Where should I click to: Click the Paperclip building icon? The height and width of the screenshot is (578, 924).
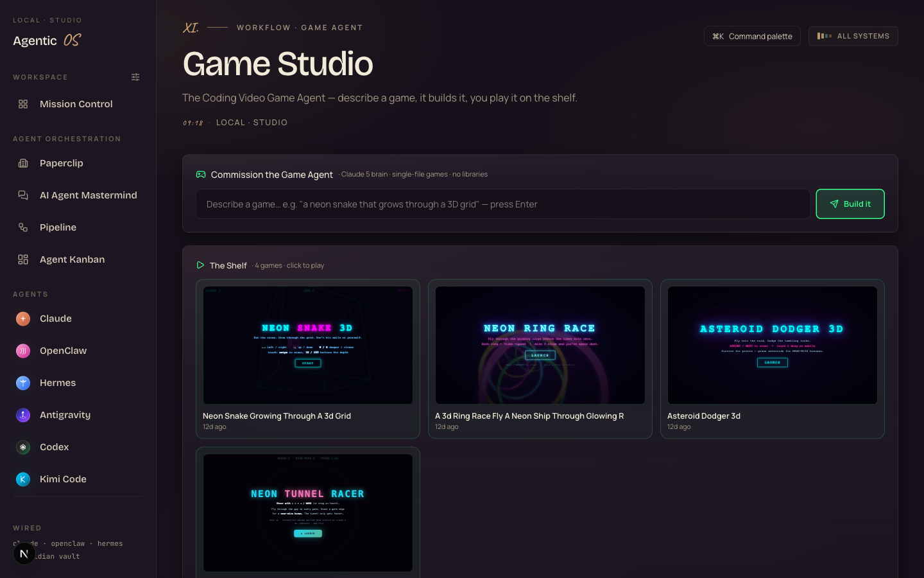click(23, 163)
